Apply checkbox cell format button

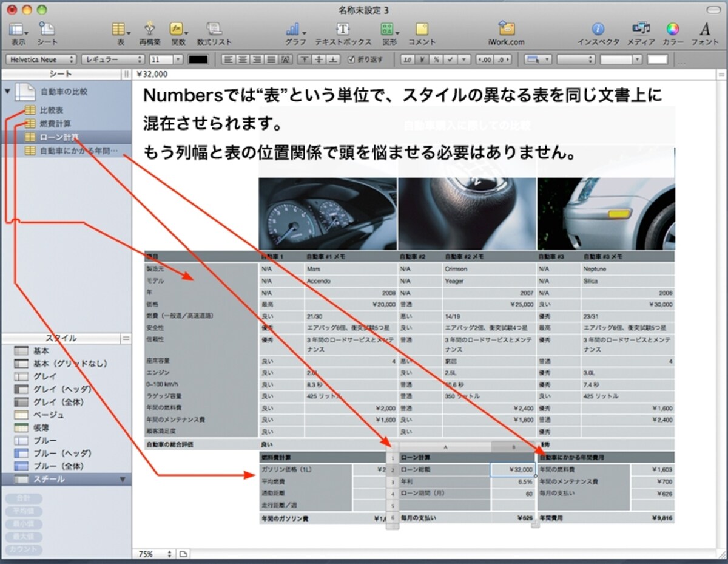(x=450, y=59)
